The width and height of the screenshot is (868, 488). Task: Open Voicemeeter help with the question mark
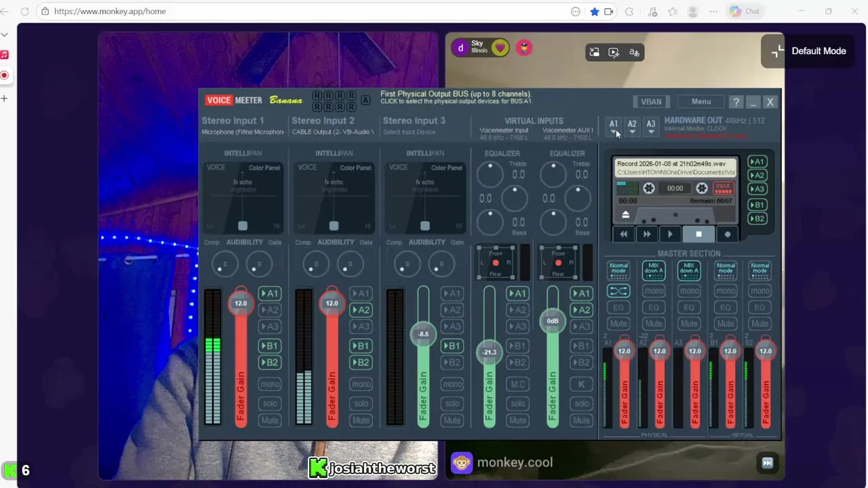click(x=736, y=102)
